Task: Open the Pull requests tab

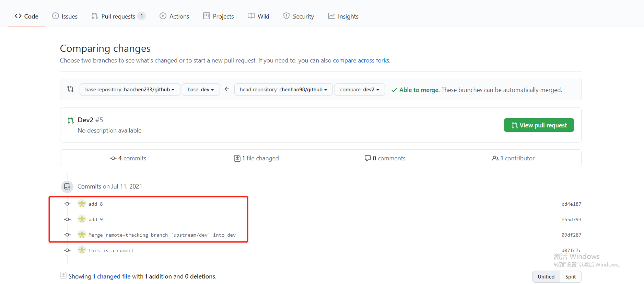Action: click(118, 16)
